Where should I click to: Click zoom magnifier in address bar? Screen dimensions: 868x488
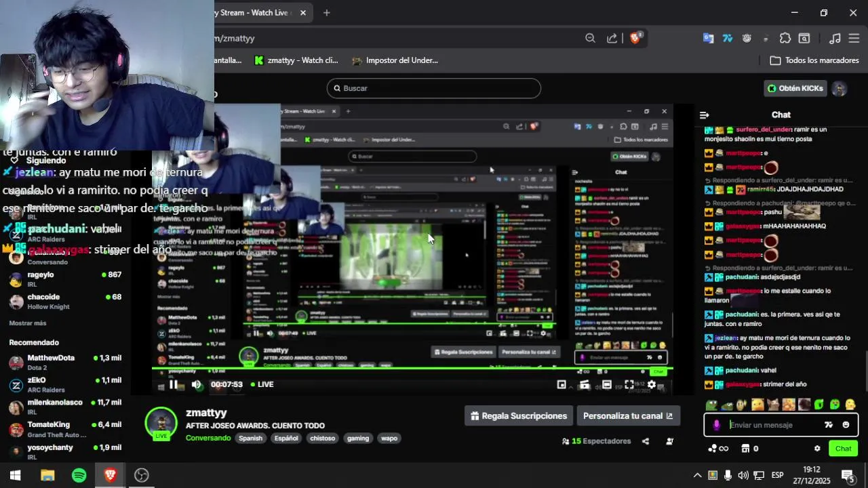tap(590, 39)
